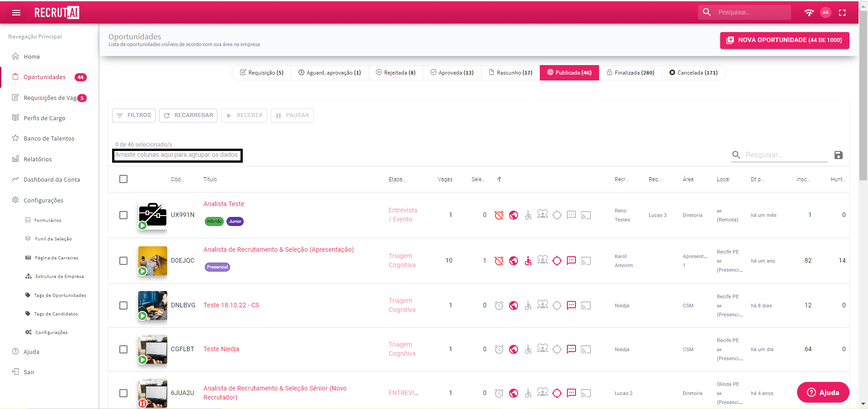Viewport: 868px width, 409px height.
Task: Open the FILTROS filter panel
Action: click(134, 115)
